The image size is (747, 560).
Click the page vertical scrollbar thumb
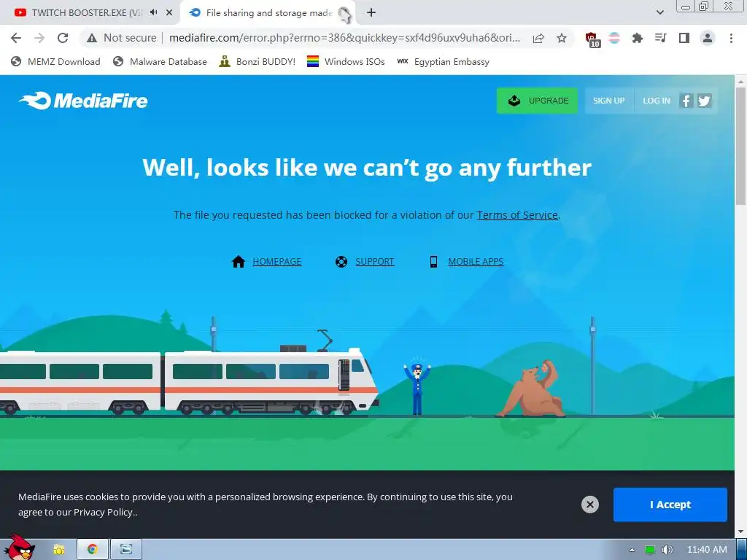pos(741,146)
